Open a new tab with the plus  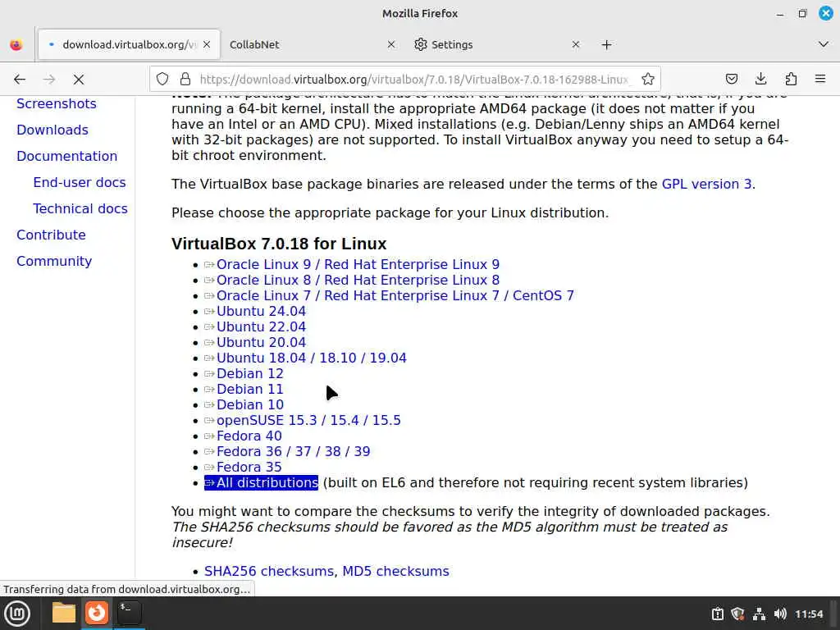[x=606, y=44]
